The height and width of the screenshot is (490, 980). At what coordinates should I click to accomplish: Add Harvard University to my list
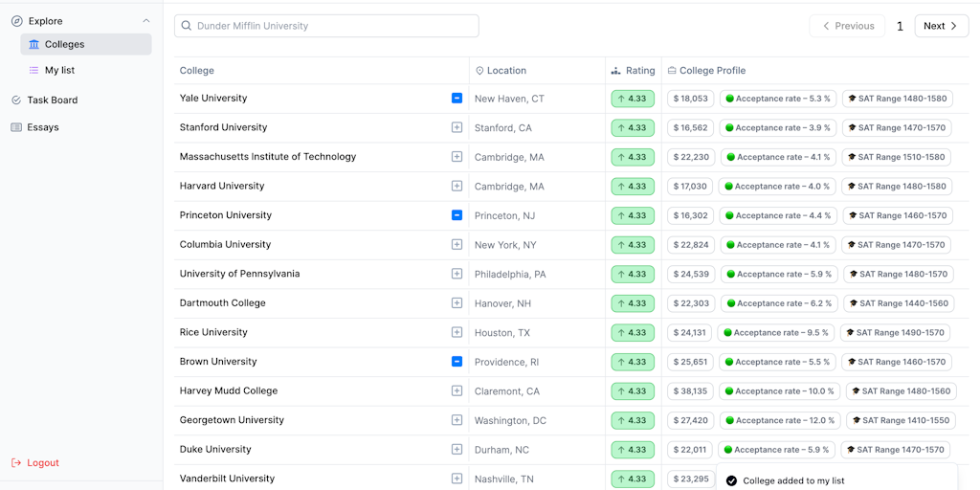[457, 187]
